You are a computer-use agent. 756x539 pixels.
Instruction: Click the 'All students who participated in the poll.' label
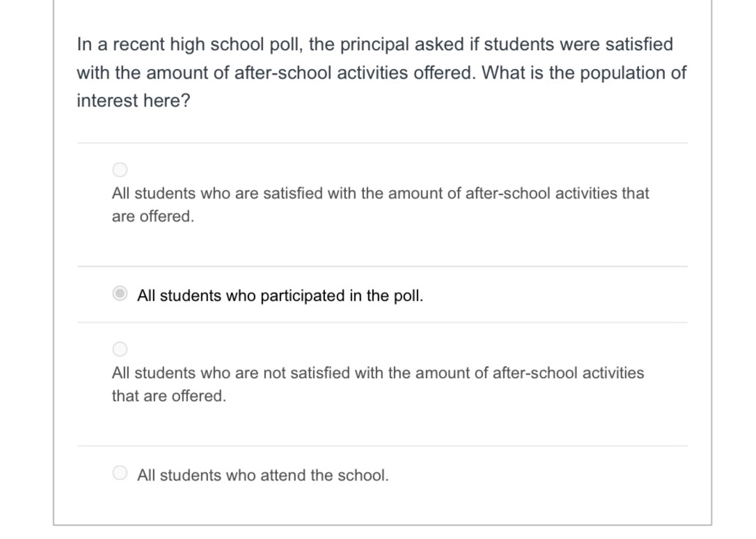pos(280,296)
